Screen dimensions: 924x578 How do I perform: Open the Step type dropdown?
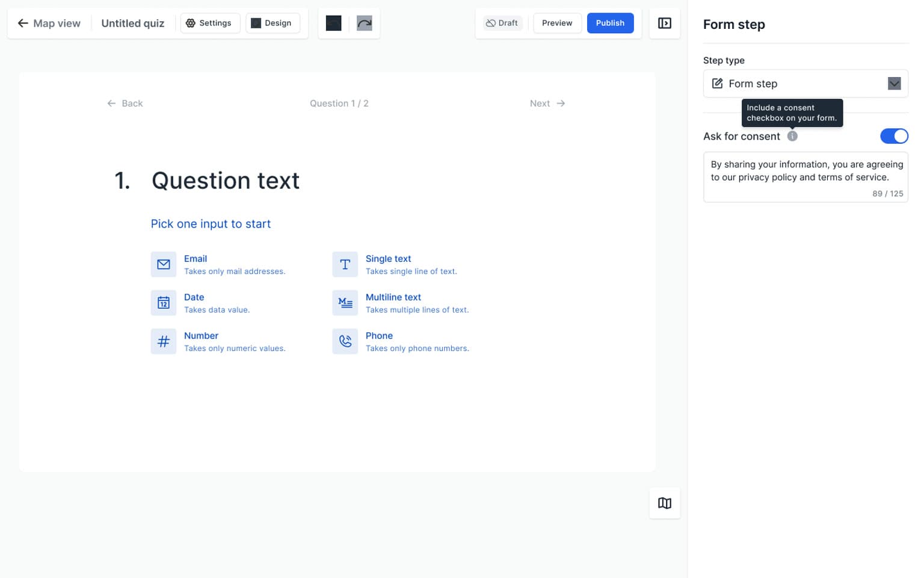(x=805, y=83)
